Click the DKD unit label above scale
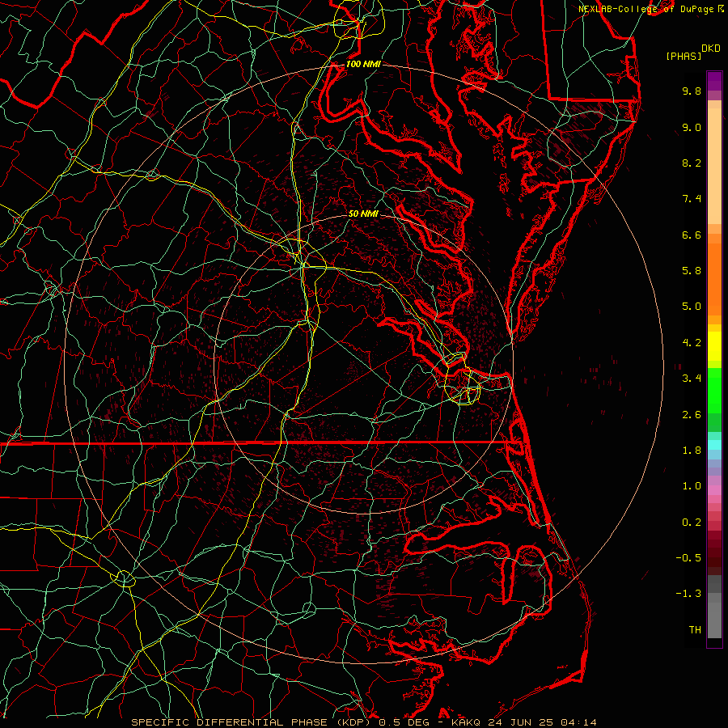Screen dimensions: 728x728 point(710,49)
